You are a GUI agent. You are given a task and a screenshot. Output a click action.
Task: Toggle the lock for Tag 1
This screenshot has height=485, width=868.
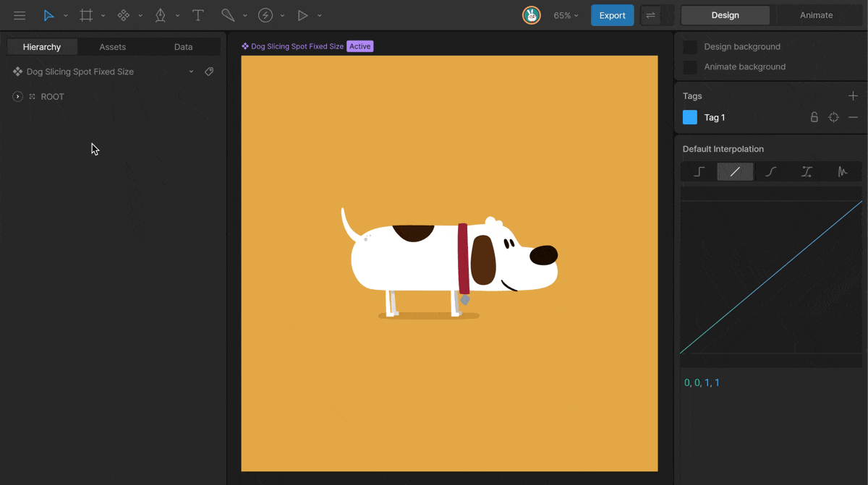click(814, 117)
